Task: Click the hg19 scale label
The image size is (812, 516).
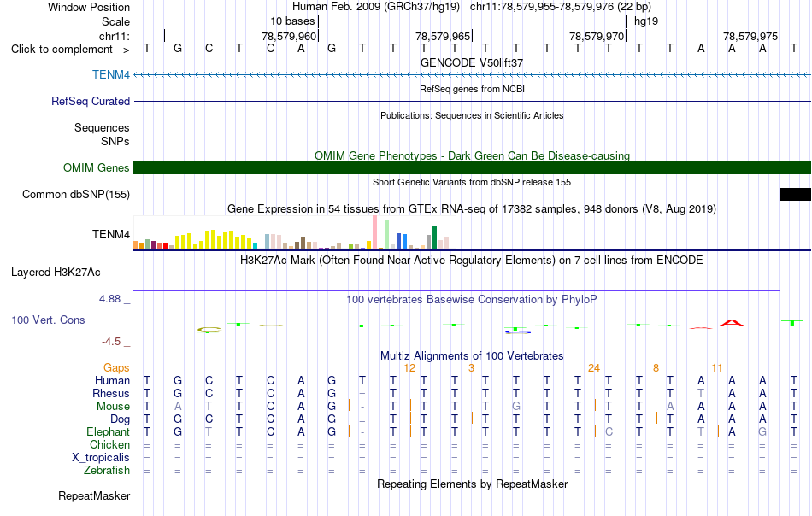Action: (x=646, y=21)
